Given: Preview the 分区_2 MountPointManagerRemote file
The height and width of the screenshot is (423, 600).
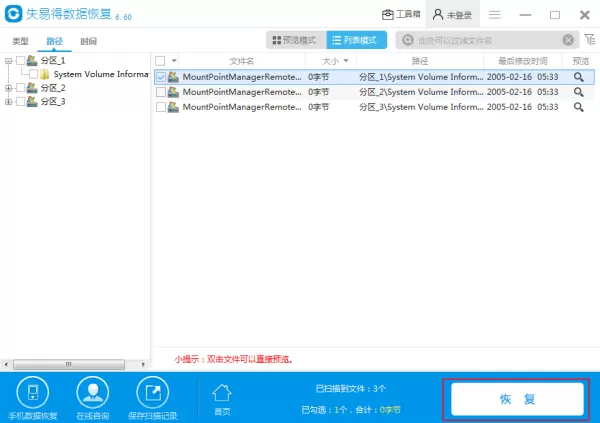Looking at the screenshot, I should click(x=579, y=92).
